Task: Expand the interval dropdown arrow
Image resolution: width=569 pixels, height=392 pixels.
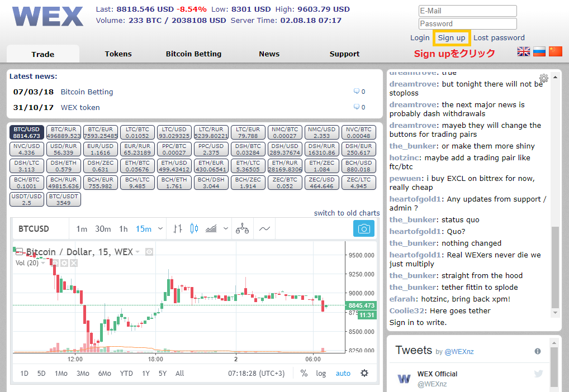Action: 160,228
